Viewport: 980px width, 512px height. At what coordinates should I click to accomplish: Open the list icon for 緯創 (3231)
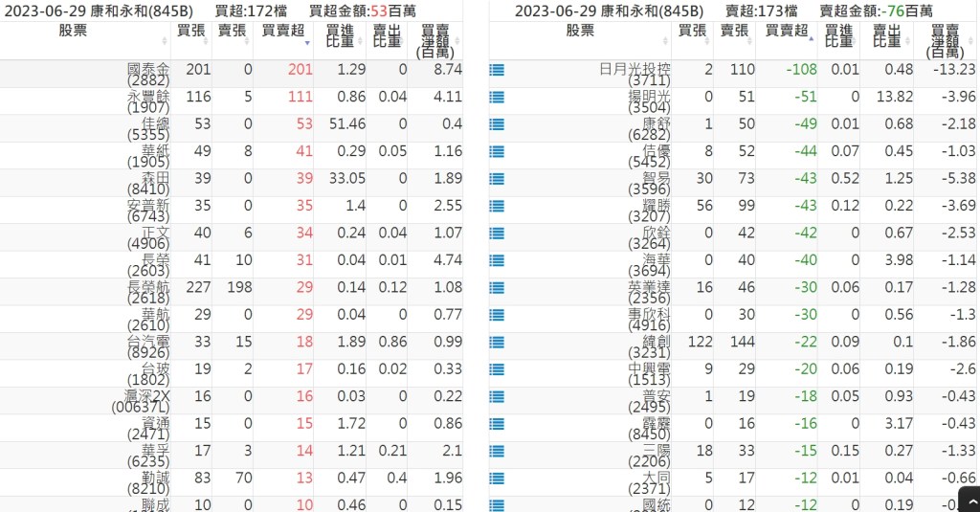pos(497,342)
